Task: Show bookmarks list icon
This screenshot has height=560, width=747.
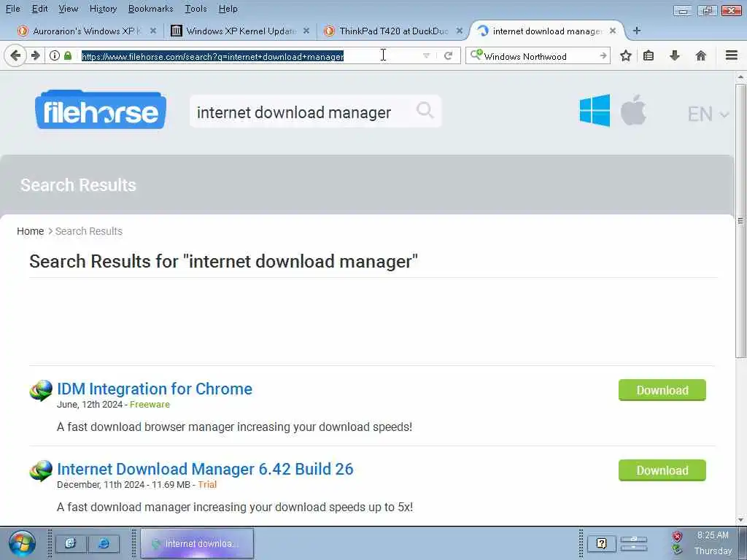Action: [x=649, y=55]
